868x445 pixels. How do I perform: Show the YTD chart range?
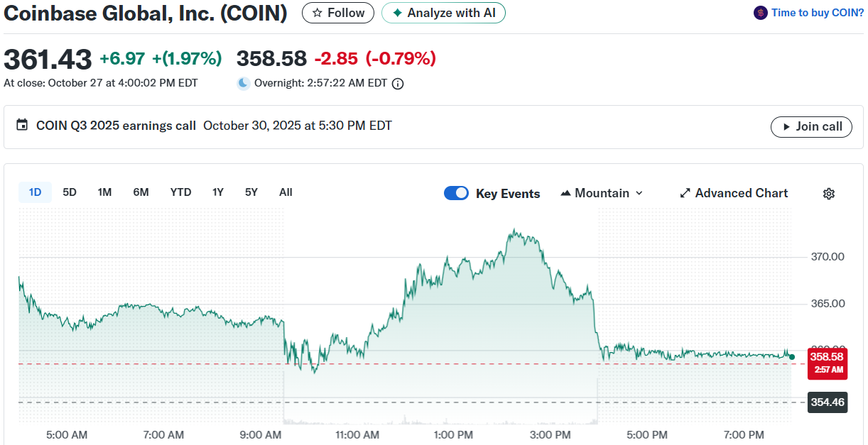[180, 192]
